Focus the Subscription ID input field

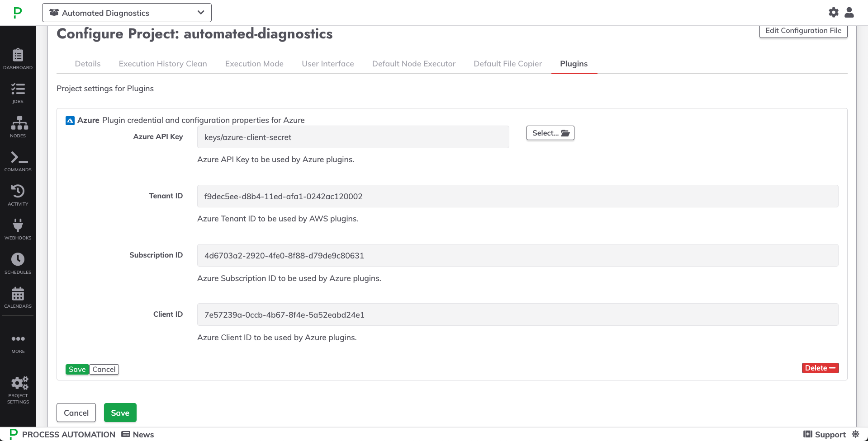pos(518,255)
